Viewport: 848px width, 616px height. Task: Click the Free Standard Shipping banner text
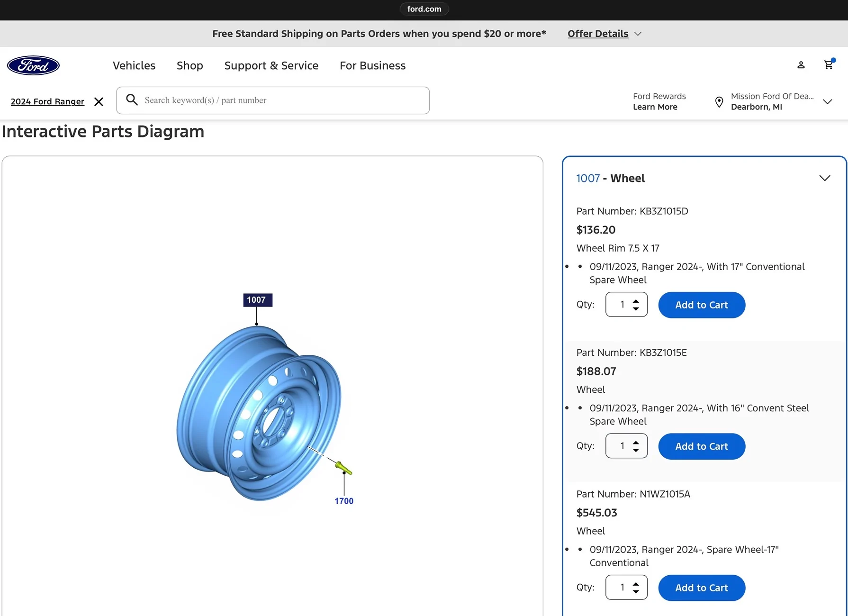pos(379,34)
